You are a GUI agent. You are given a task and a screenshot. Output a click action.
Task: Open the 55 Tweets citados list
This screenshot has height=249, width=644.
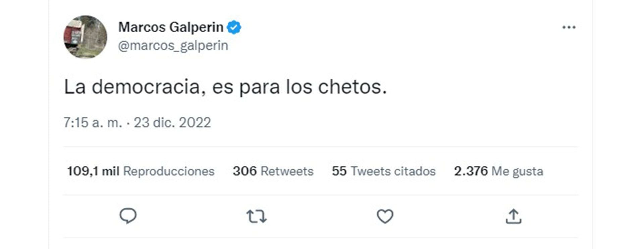tap(384, 171)
